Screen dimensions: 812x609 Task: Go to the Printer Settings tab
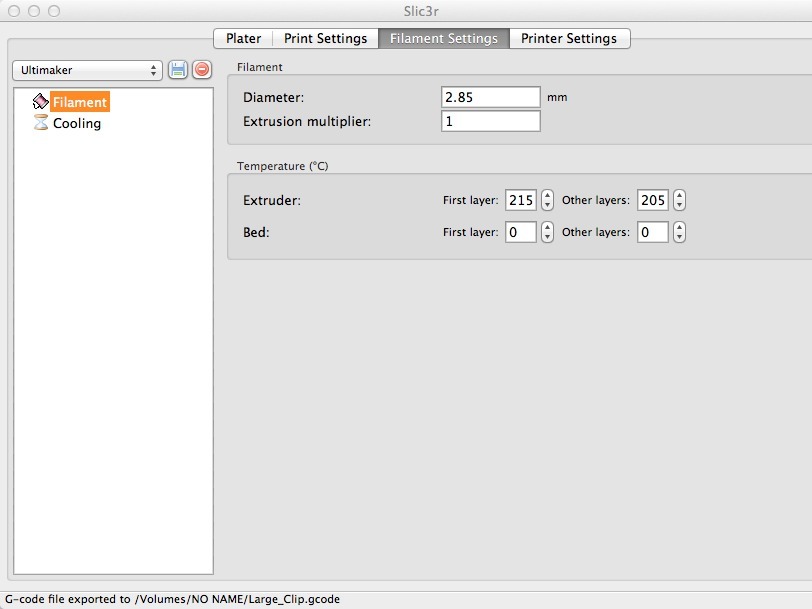click(x=569, y=38)
